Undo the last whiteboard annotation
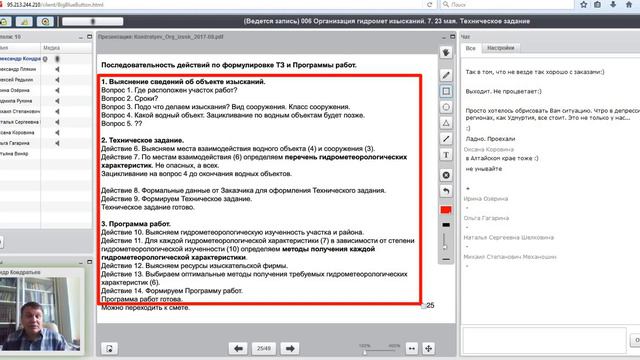This screenshot has height=360, width=640. point(446,191)
